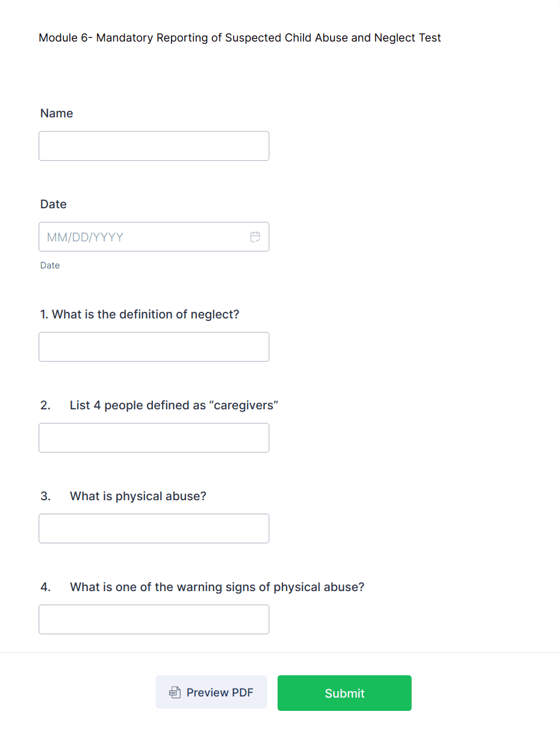The image size is (560, 741).
Task: Select the definition of neglect answer box
Action: tap(154, 347)
